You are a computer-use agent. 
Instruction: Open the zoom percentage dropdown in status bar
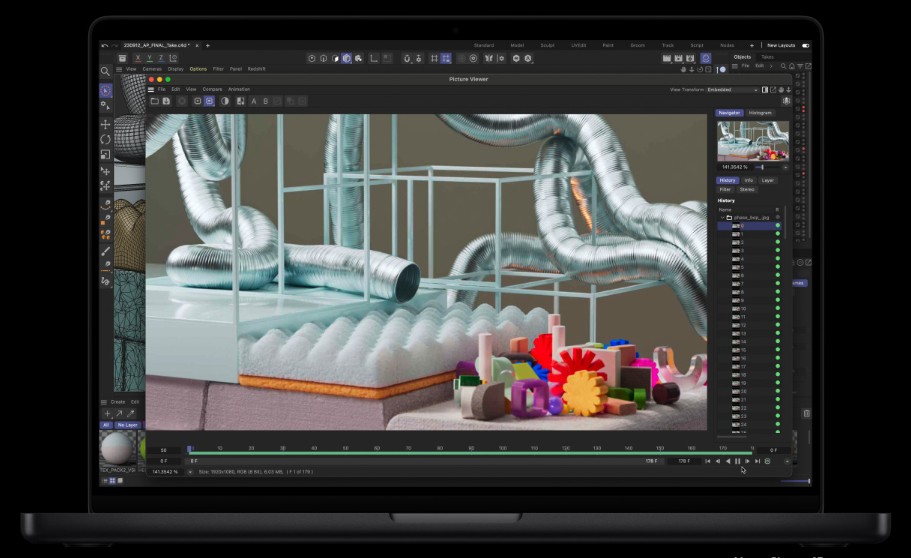(x=190, y=471)
